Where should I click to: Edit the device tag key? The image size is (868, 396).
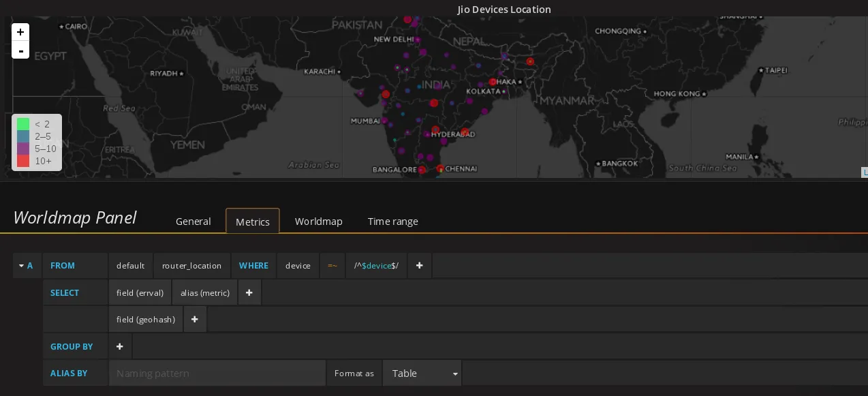[298, 265]
